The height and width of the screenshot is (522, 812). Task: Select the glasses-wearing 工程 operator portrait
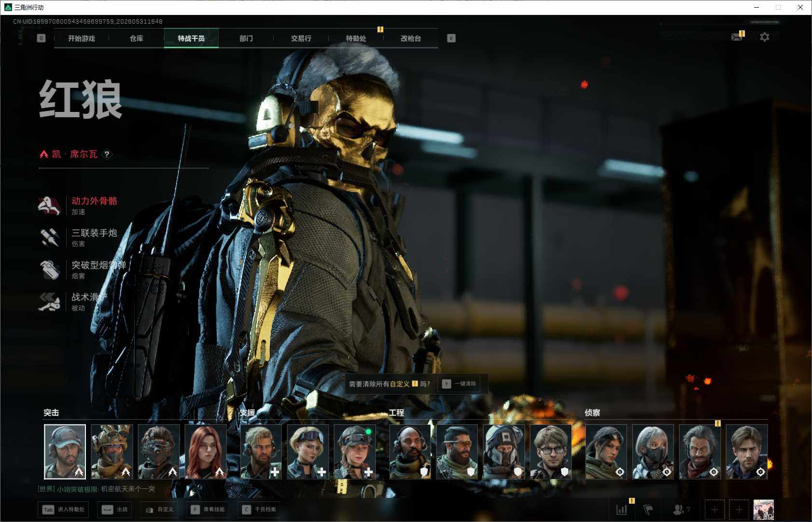551,452
